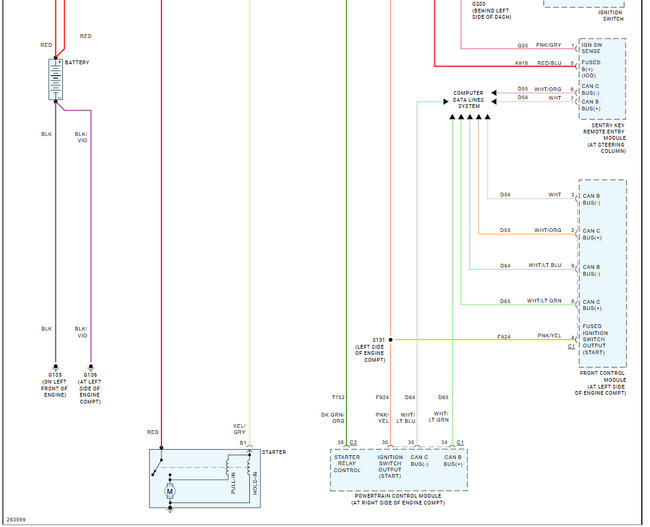
Task: Select WHT/LT BLU label at Front Control Module
Action: (x=545, y=265)
